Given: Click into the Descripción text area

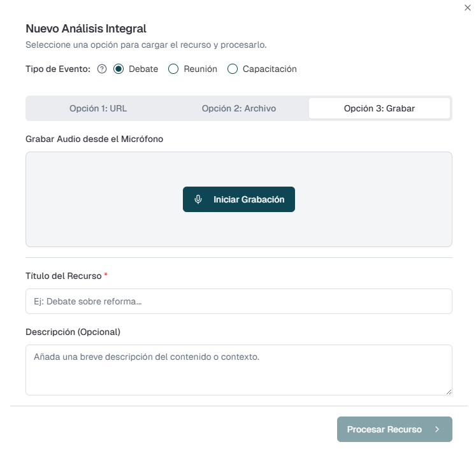Looking at the screenshot, I should click(x=239, y=369).
